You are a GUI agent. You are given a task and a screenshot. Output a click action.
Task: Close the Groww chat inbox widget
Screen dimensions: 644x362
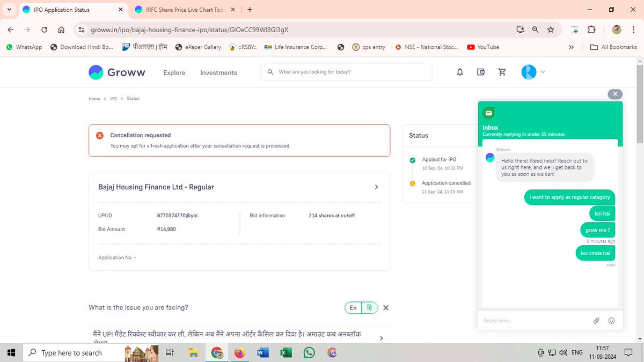coord(615,94)
